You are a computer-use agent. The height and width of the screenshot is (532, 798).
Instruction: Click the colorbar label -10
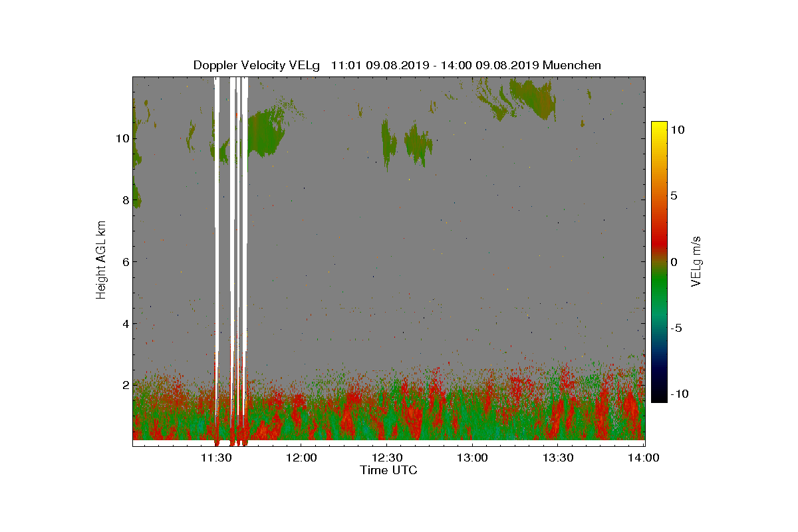(x=680, y=394)
